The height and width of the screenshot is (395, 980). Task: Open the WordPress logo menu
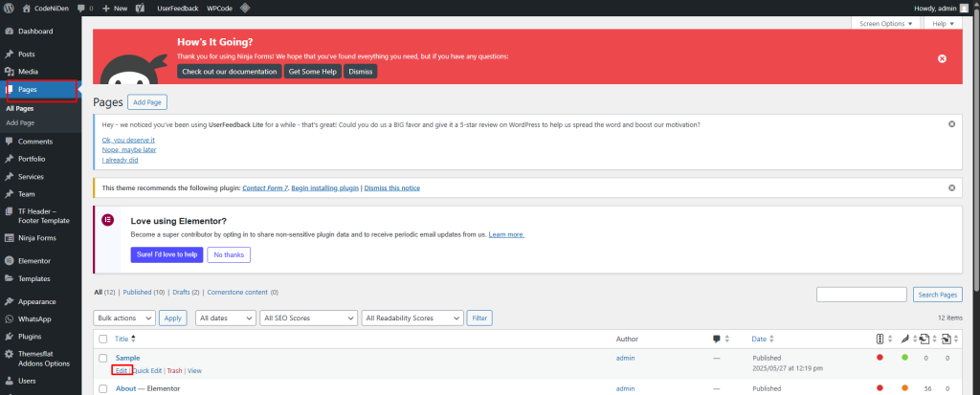[x=9, y=8]
